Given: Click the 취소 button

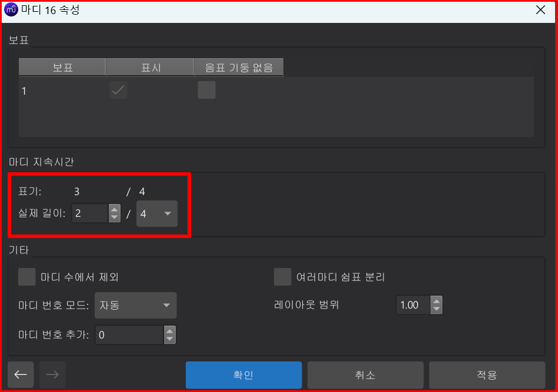Looking at the screenshot, I should click(366, 375).
